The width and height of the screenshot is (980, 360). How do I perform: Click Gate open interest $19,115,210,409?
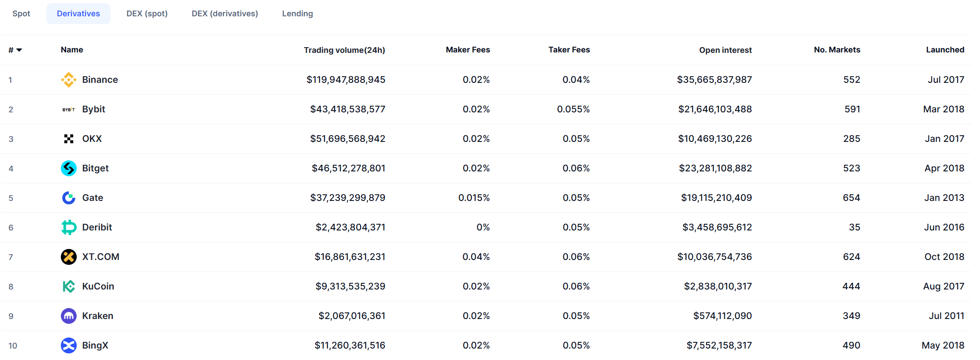point(716,198)
